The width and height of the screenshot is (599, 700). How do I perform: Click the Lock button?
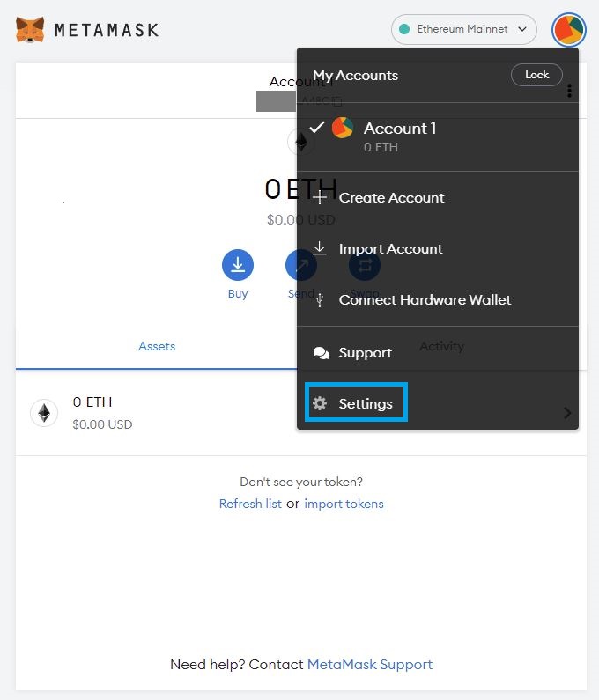coord(536,75)
